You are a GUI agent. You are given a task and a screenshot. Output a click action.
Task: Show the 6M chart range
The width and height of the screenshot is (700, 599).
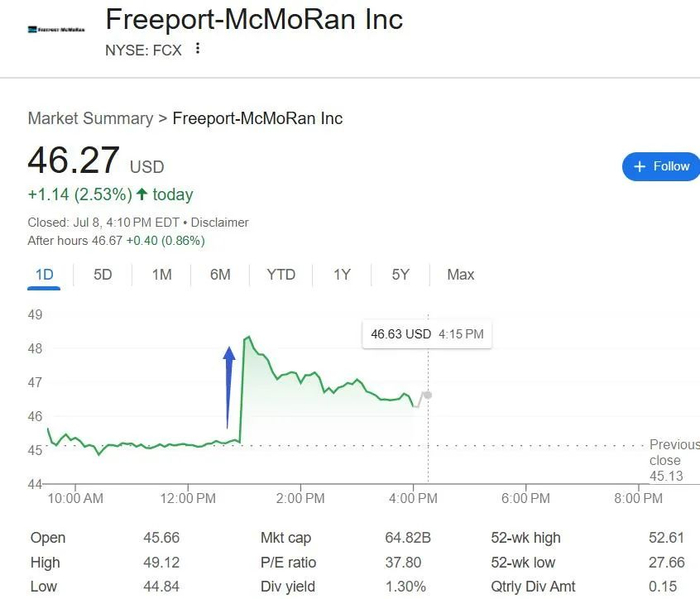pyautogui.click(x=220, y=274)
